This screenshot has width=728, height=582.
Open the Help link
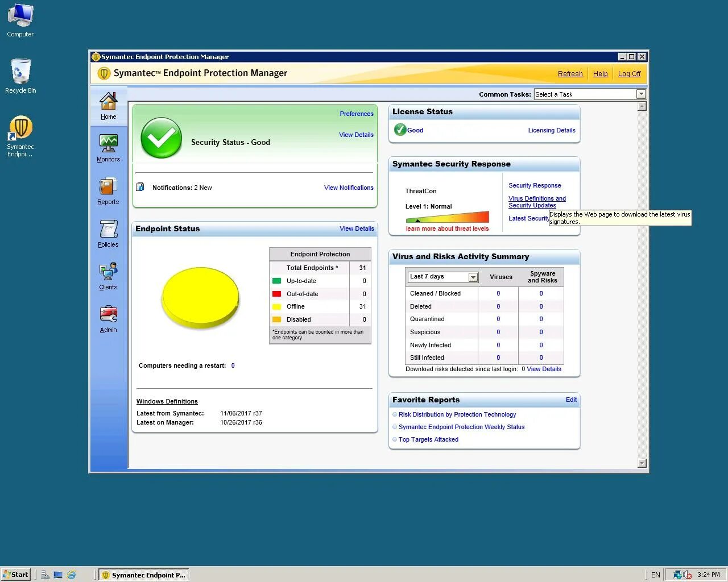pos(601,74)
